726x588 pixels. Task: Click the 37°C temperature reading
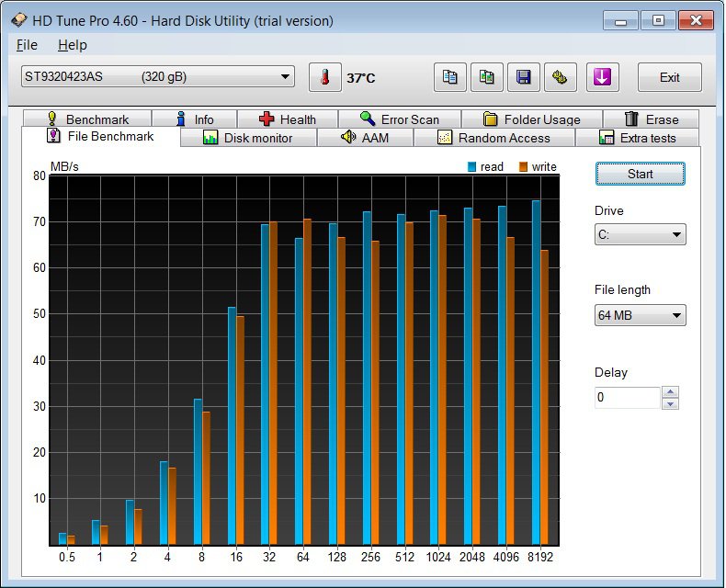point(361,78)
